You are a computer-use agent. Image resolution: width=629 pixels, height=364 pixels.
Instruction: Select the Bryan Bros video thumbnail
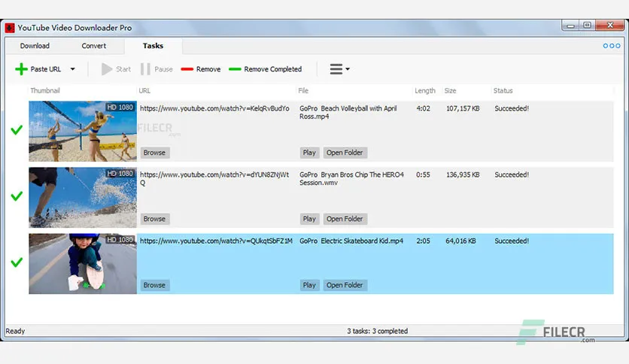click(83, 197)
